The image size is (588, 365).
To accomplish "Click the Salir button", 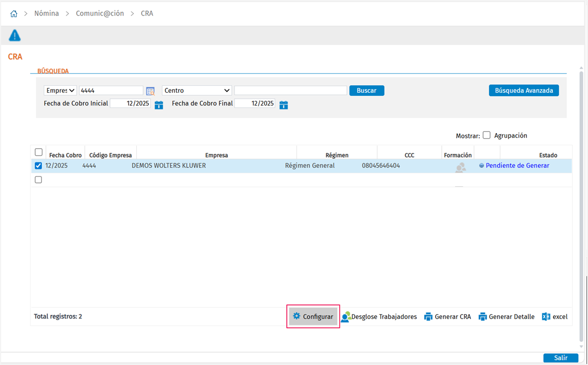I will point(561,358).
